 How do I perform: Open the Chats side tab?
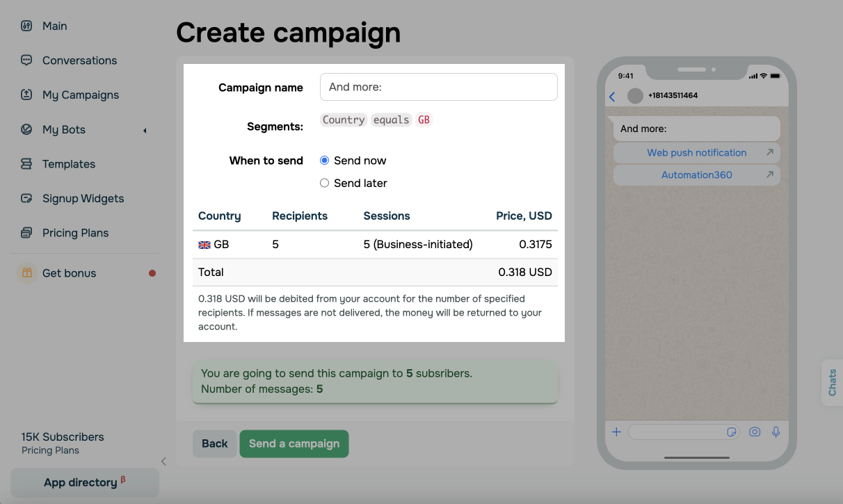832,382
